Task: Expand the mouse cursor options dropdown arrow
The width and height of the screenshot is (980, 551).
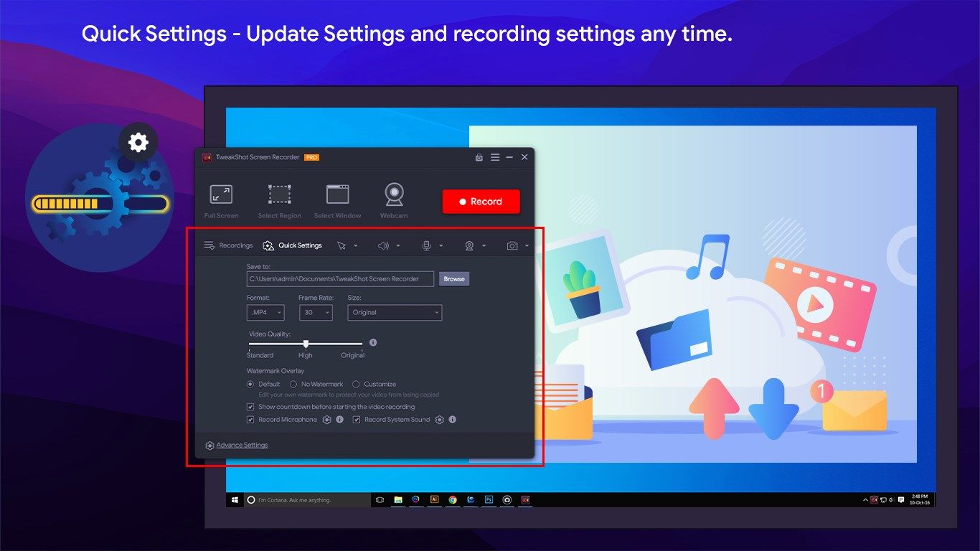Action: [355, 246]
